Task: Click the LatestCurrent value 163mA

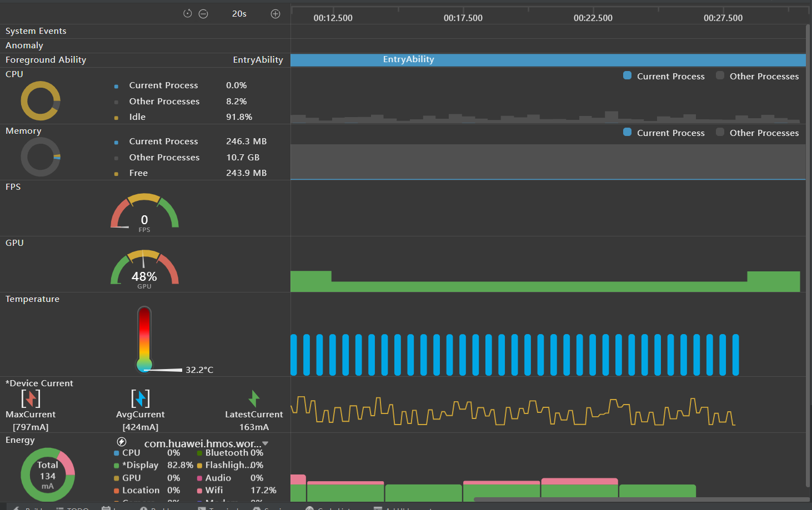Action: coord(254,427)
